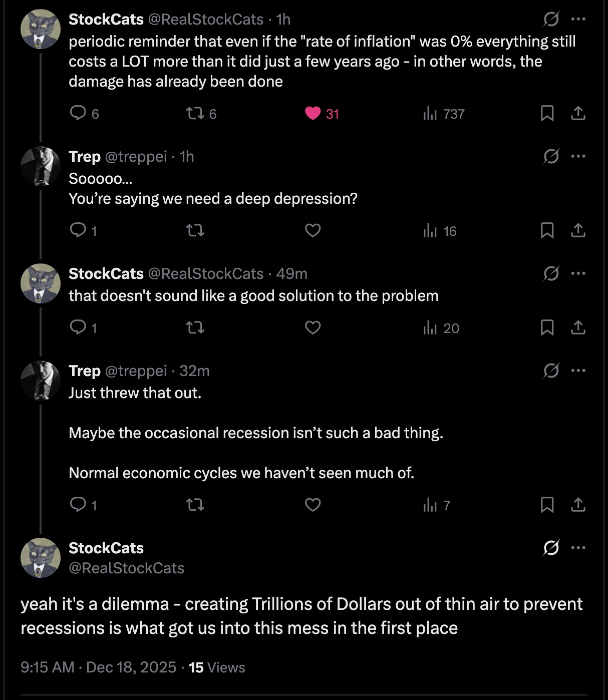Reply to Trep's "occasional recession" tweet
The height and width of the screenshot is (700, 608).
point(78,505)
